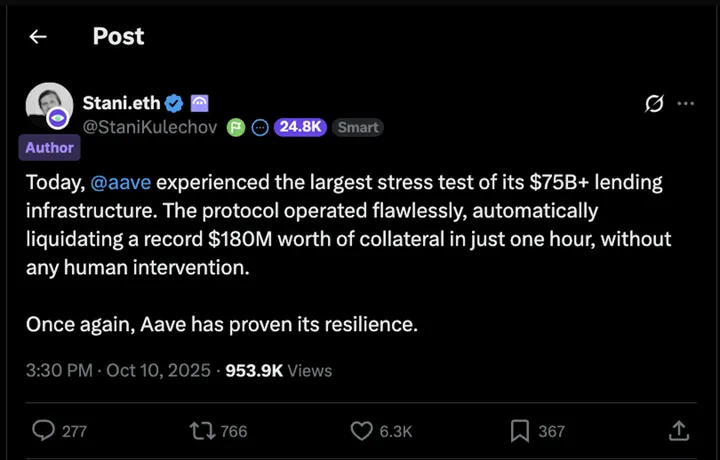The height and width of the screenshot is (460, 720).
Task: Open the @aave mention link
Action: click(121, 184)
